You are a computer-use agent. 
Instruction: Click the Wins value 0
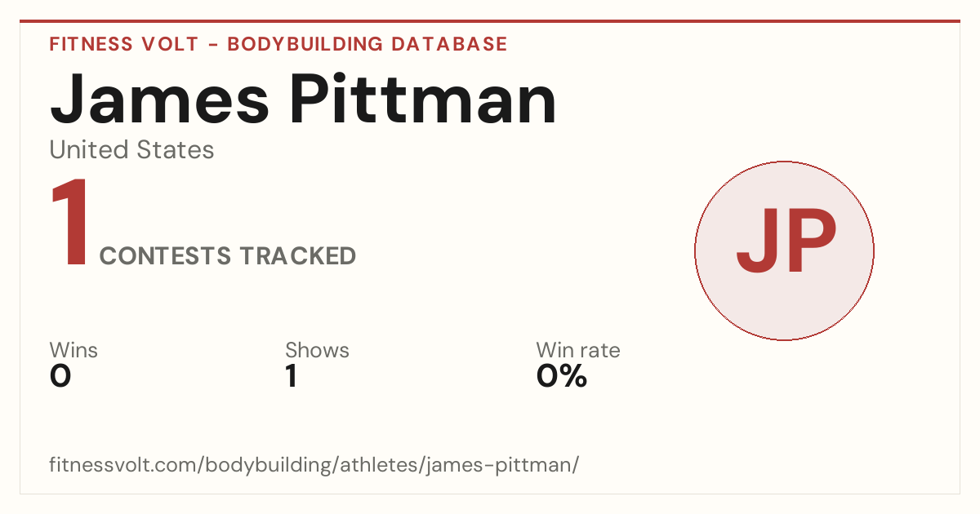pyautogui.click(x=60, y=376)
